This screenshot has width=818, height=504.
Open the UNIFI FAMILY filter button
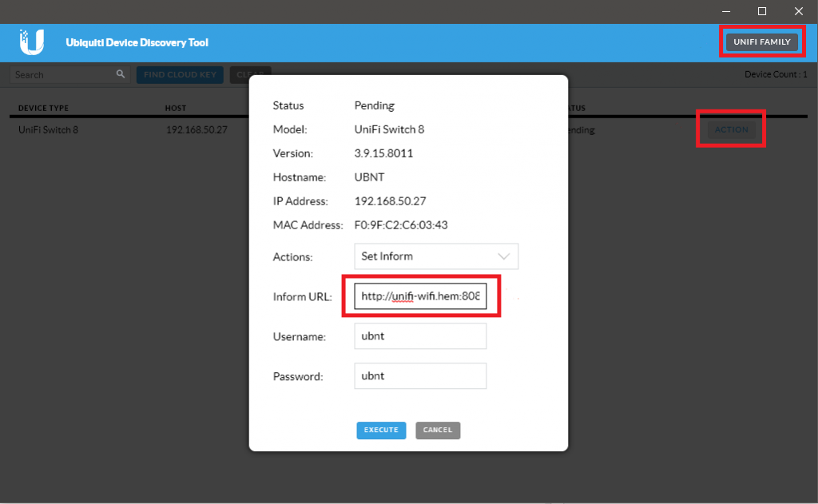pyautogui.click(x=761, y=42)
